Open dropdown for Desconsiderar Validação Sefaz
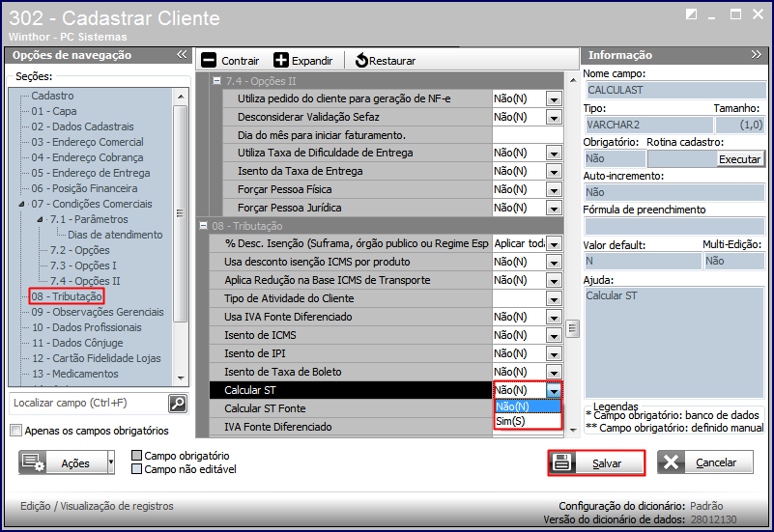This screenshot has height=532, width=774. tap(554, 118)
